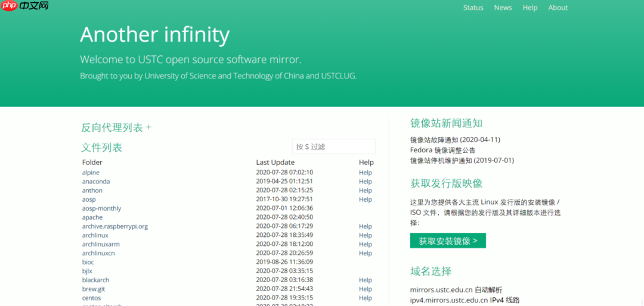This screenshot has height=306, width=644.
Task: Open the Fedora 镜像调整公告 notice
Action: (x=442, y=150)
